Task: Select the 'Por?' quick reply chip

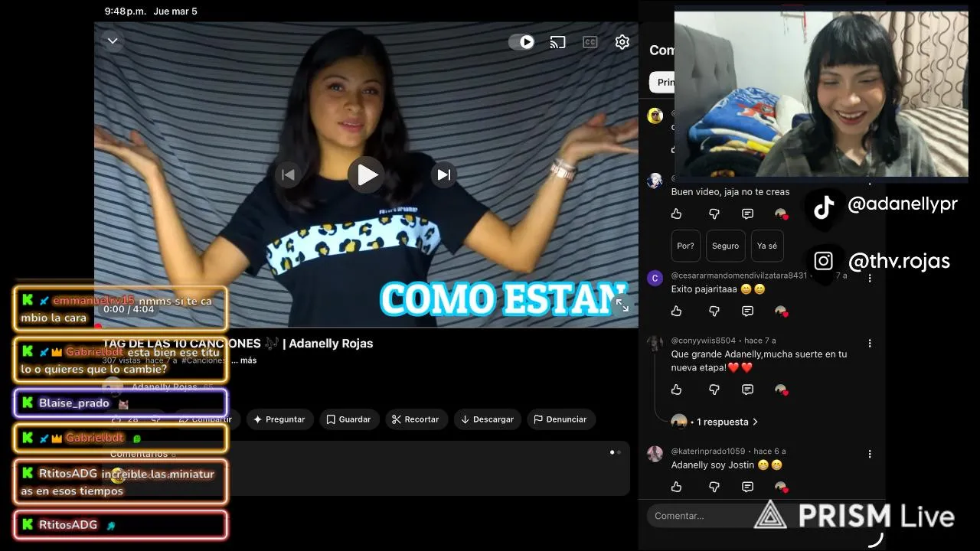Action: (x=686, y=246)
